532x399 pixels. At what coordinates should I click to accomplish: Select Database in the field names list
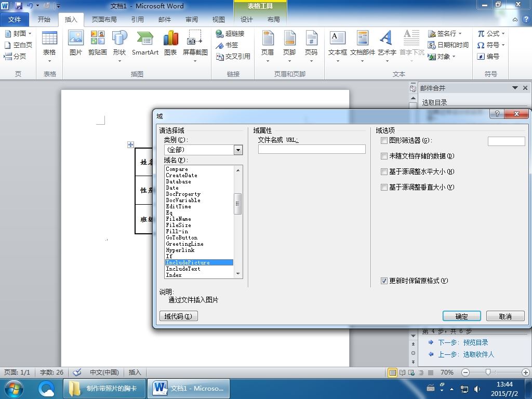click(199, 181)
